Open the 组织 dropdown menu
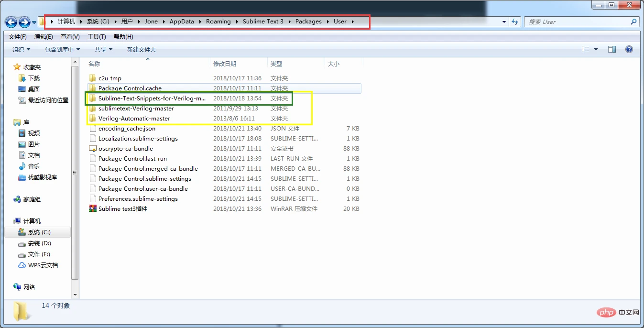This screenshot has height=328, width=644. (21, 49)
